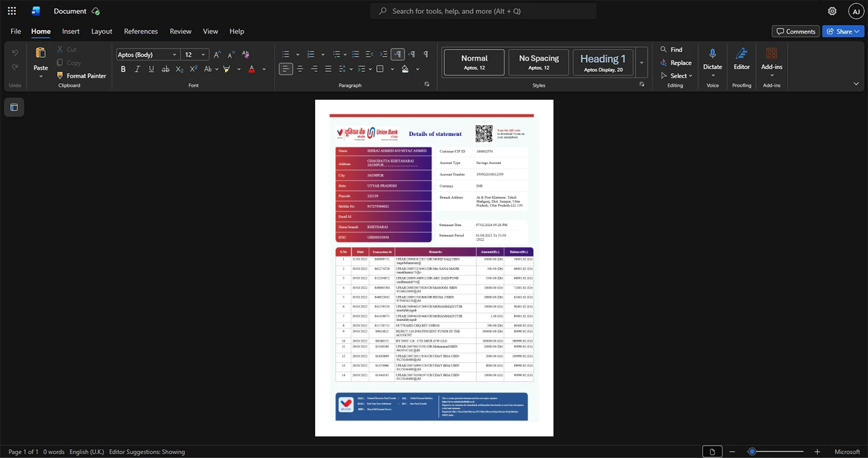The width and height of the screenshot is (868, 458).
Task: Open Replace tool
Action: (675, 63)
